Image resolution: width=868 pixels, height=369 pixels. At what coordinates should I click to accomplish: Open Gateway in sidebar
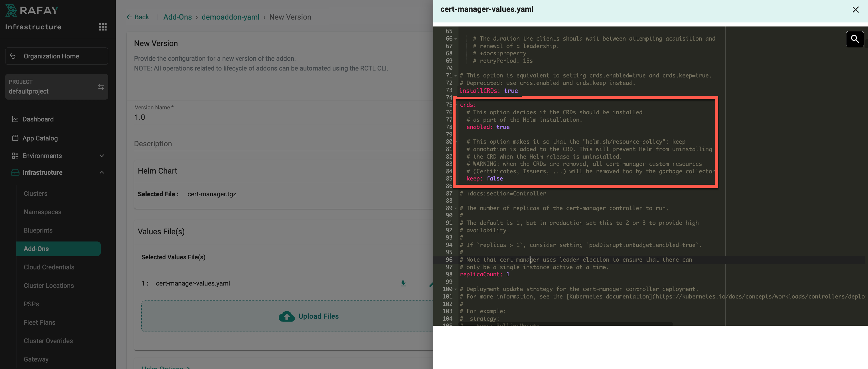pyautogui.click(x=36, y=359)
